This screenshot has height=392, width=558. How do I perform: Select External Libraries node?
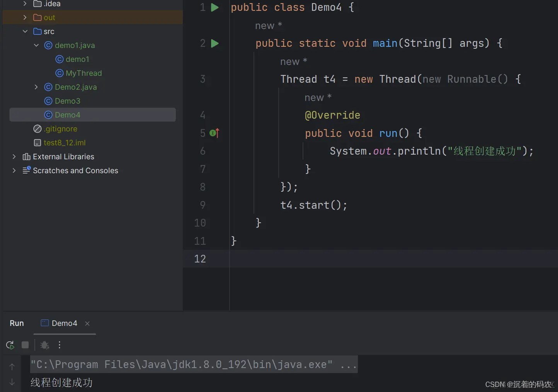[63, 157]
